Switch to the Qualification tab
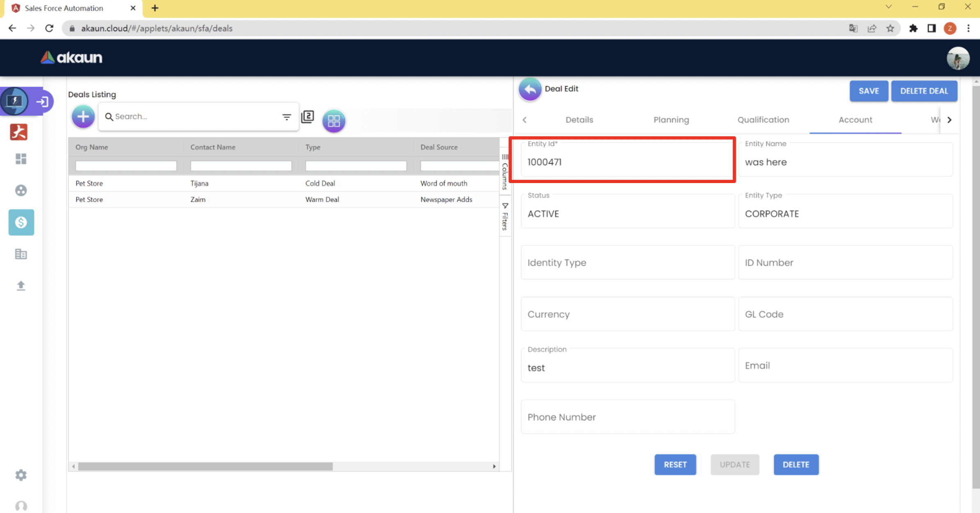Image resolution: width=980 pixels, height=513 pixels. 763,120
